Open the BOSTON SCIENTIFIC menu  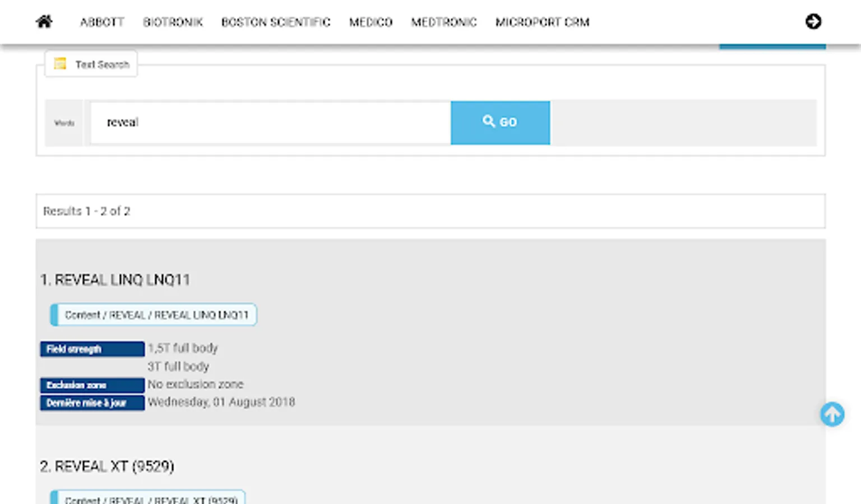coord(276,22)
